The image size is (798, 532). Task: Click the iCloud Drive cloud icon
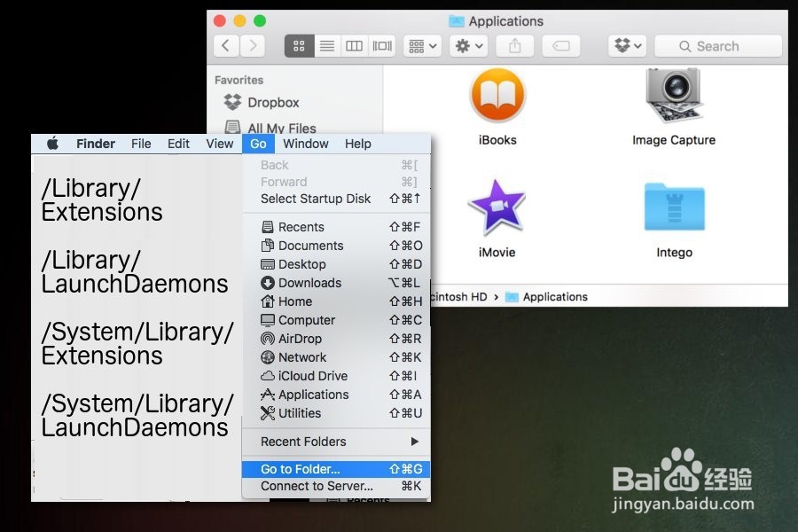(267, 376)
